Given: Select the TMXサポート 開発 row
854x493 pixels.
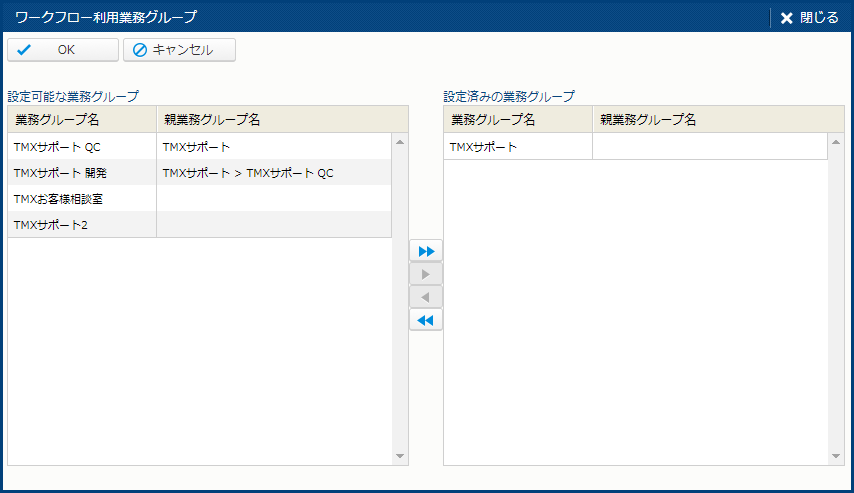Looking at the screenshot, I should (x=82, y=173).
